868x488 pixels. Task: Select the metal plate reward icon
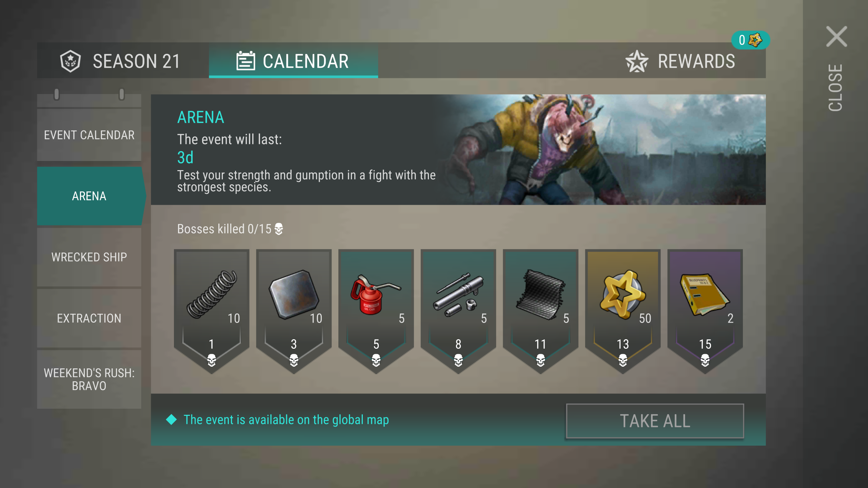294,294
